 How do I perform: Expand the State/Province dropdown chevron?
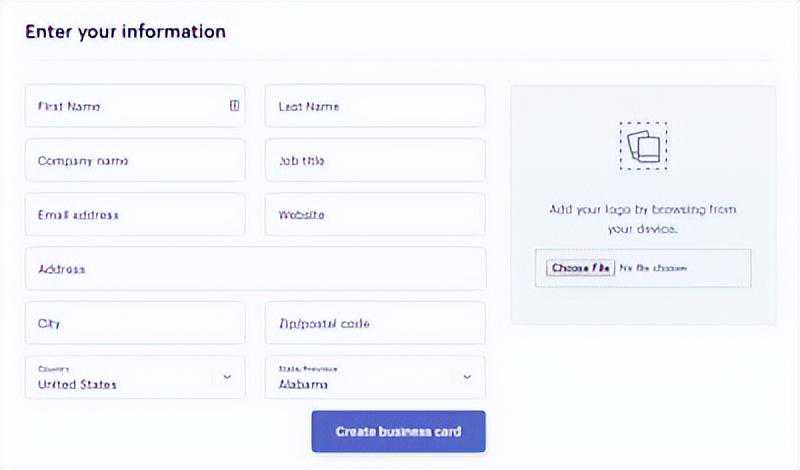click(x=466, y=377)
